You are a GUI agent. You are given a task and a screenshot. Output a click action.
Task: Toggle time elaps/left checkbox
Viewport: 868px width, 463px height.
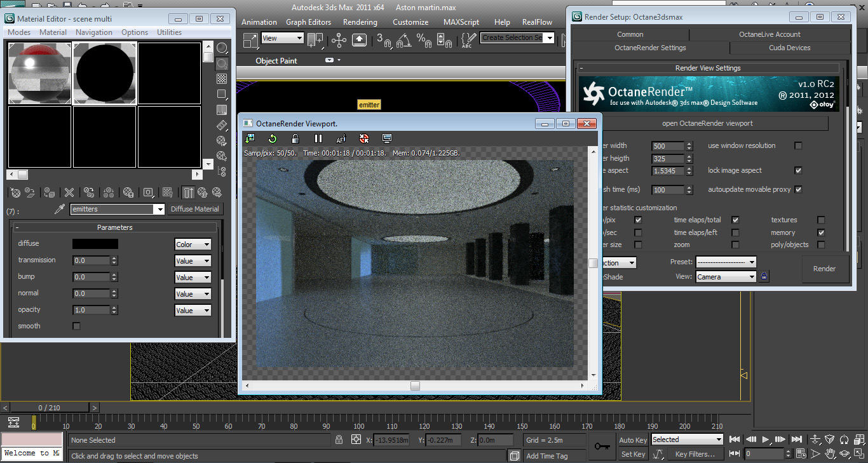(x=735, y=232)
